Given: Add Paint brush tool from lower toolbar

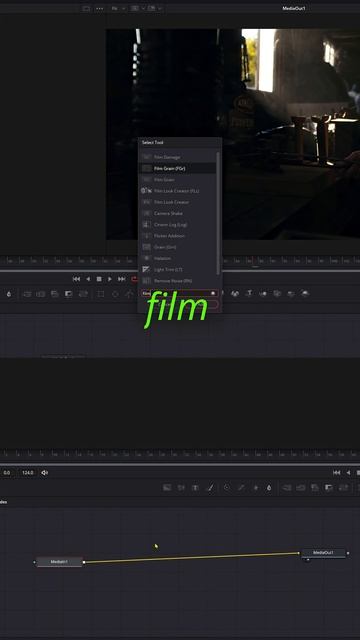Looking at the screenshot, I should tap(210, 487).
